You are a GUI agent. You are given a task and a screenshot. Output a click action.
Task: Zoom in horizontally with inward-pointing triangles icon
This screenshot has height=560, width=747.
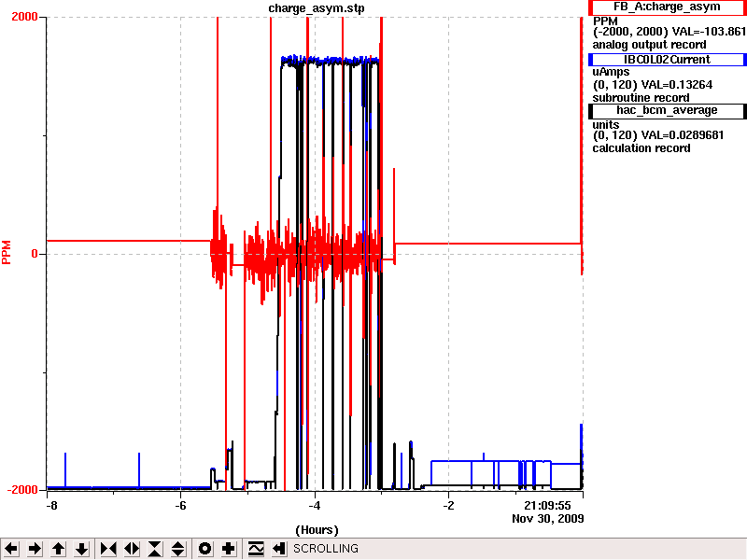[x=108, y=549]
